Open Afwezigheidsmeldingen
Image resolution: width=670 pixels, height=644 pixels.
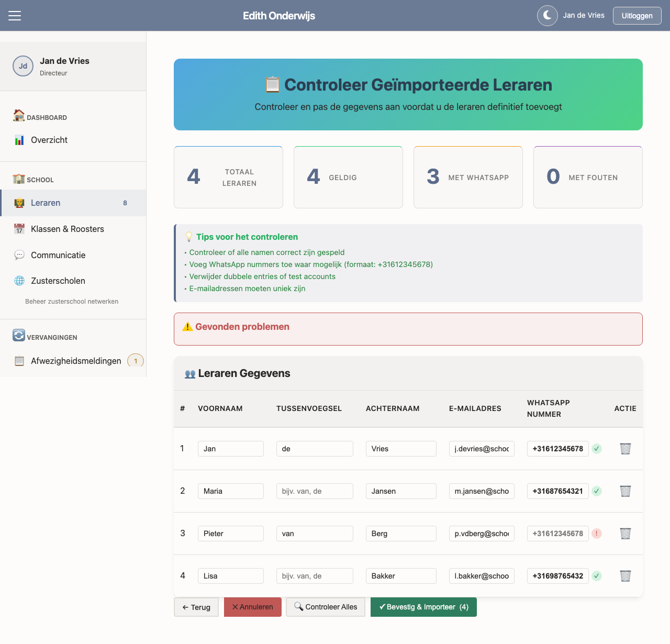tap(73, 361)
